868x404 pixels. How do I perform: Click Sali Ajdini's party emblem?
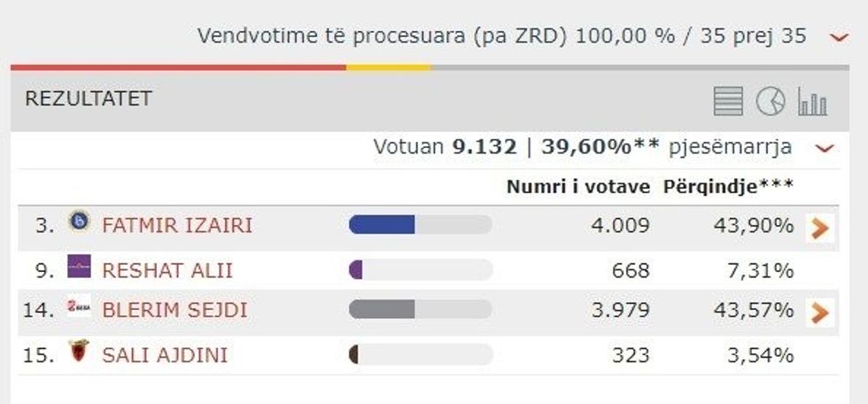pyautogui.click(x=79, y=352)
